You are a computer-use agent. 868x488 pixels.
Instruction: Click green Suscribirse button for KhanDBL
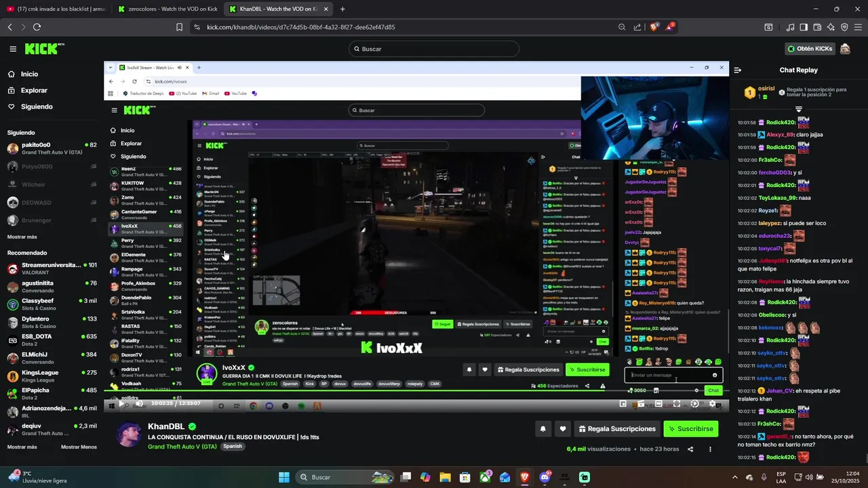click(x=690, y=428)
